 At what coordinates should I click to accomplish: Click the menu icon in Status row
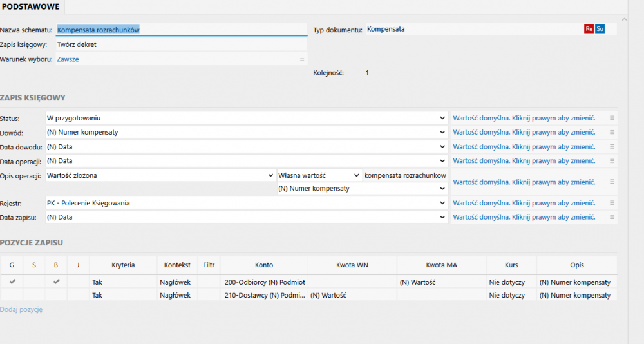point(612,118)
